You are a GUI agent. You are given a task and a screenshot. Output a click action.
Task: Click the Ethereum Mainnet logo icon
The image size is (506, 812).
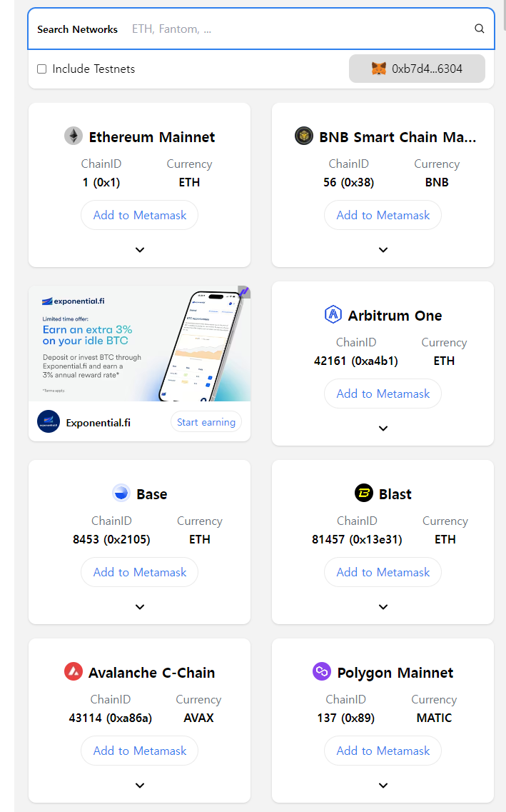[74, 136]
